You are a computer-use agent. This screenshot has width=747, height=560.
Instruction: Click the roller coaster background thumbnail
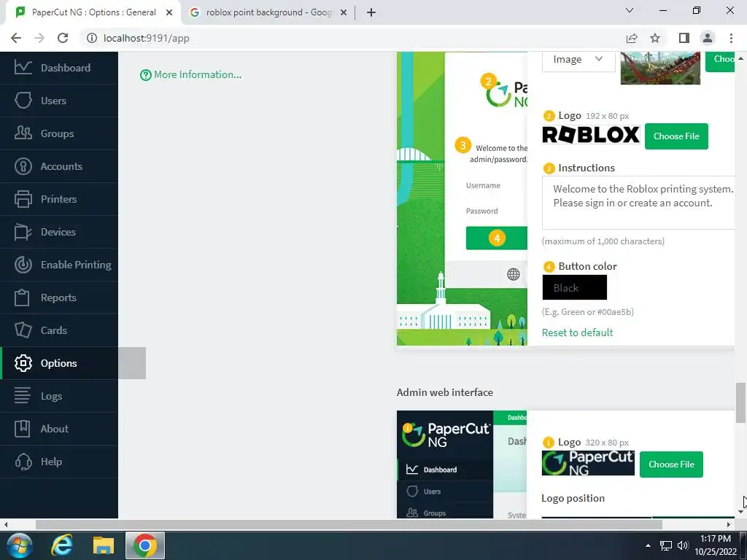point(660,68)
